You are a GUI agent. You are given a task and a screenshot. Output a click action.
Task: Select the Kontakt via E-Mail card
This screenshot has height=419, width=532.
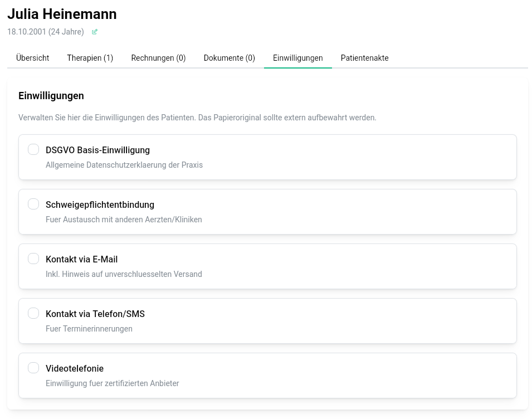[267, 266]
